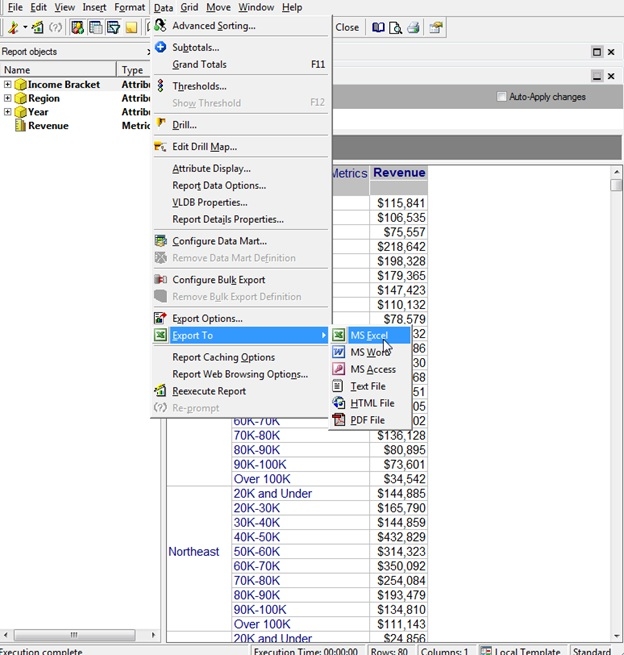This screenshot has width=624, height=655.
Task: Click the Revenue column header
Action: (399, 173)
